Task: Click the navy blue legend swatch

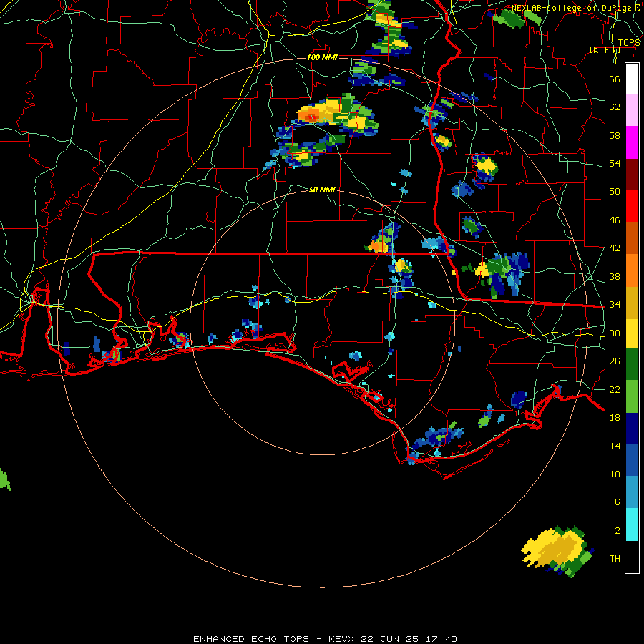Action: click(x=632, y=429)
